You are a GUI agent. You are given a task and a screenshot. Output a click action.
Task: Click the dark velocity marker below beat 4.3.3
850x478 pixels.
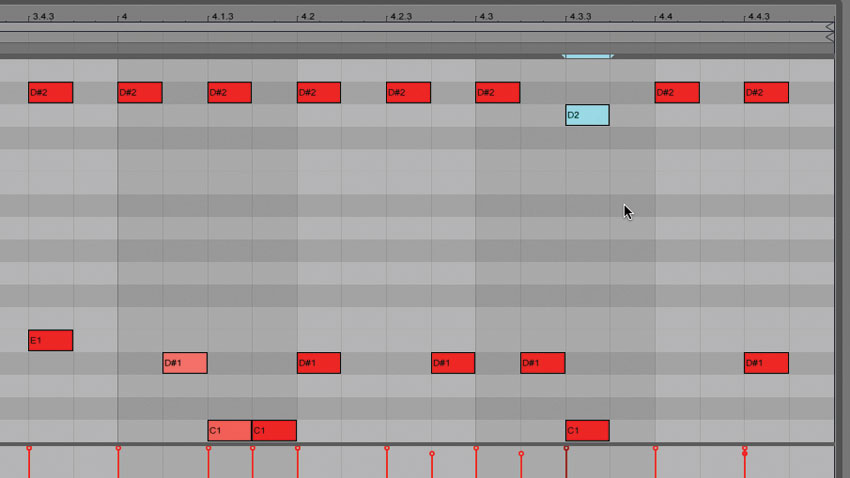566,448
